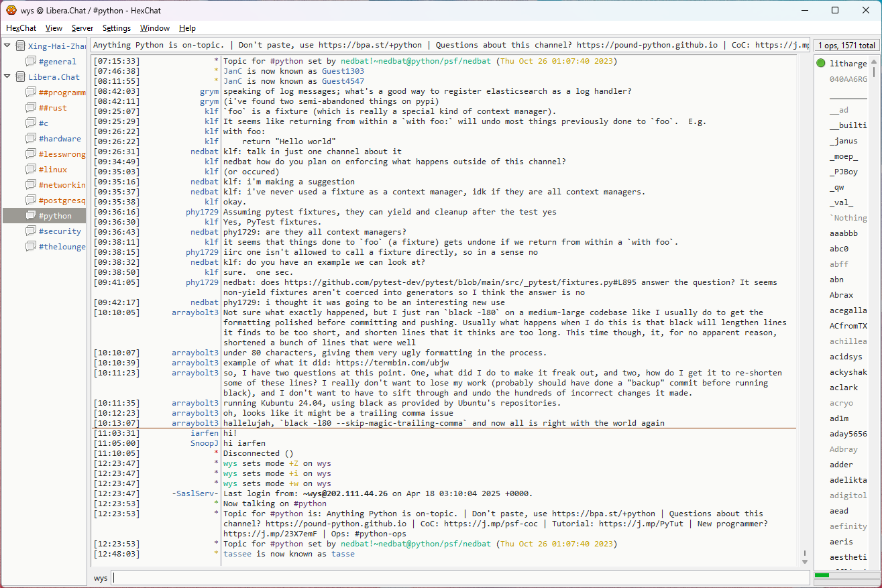Click the green lag meter bar
The height and width of the screenshot is (588, 882).
pos(822,575)
